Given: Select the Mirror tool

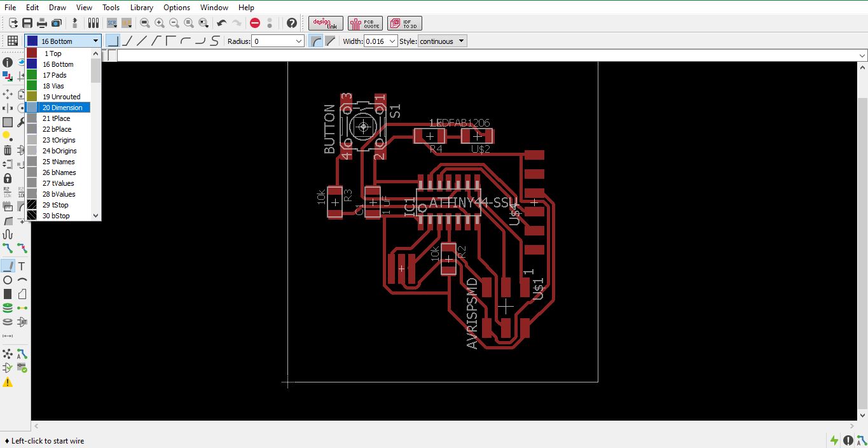Looking at the screenshot, I should [8, 108].
